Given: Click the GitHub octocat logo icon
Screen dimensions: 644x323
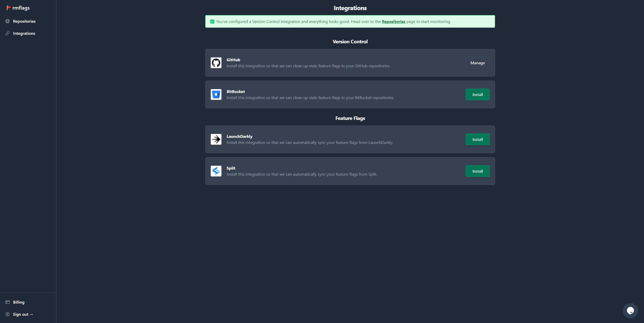Looking at the screenshot, I should click(x=216, y=63).
